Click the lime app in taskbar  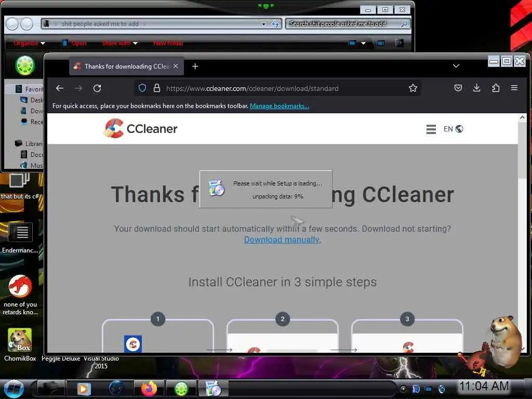181,389
